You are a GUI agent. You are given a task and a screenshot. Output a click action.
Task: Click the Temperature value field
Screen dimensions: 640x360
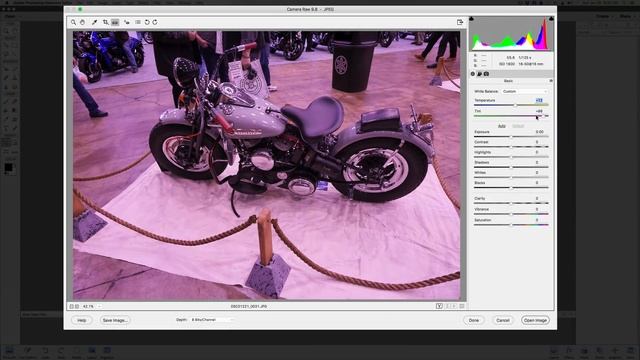539,100
